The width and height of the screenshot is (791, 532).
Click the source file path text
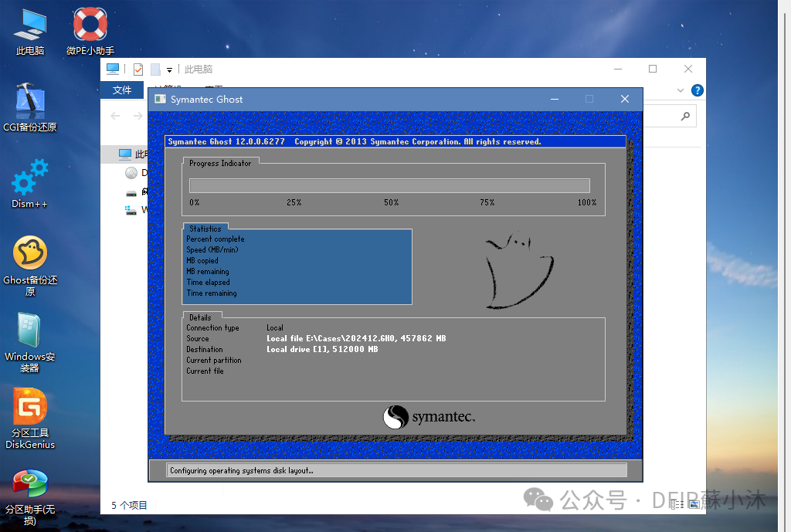tap(356, 338)
